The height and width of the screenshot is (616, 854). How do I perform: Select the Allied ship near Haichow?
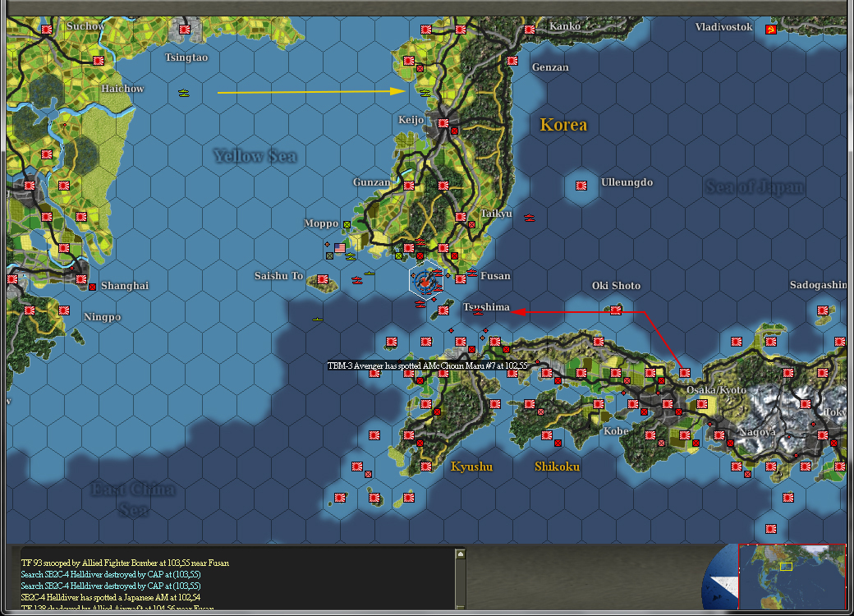184,94
